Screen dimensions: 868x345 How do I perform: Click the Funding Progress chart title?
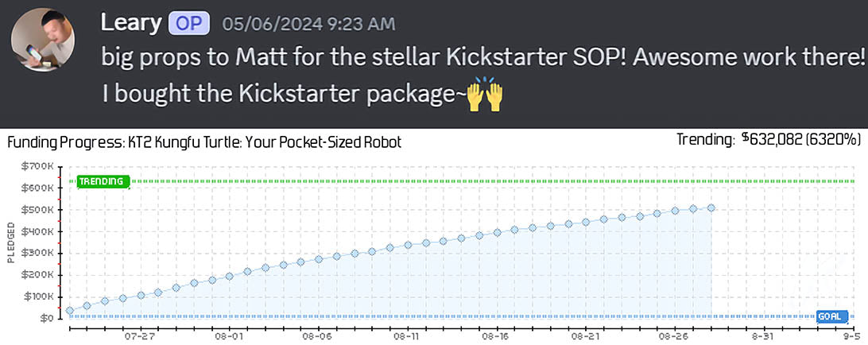tap(204, 143)
